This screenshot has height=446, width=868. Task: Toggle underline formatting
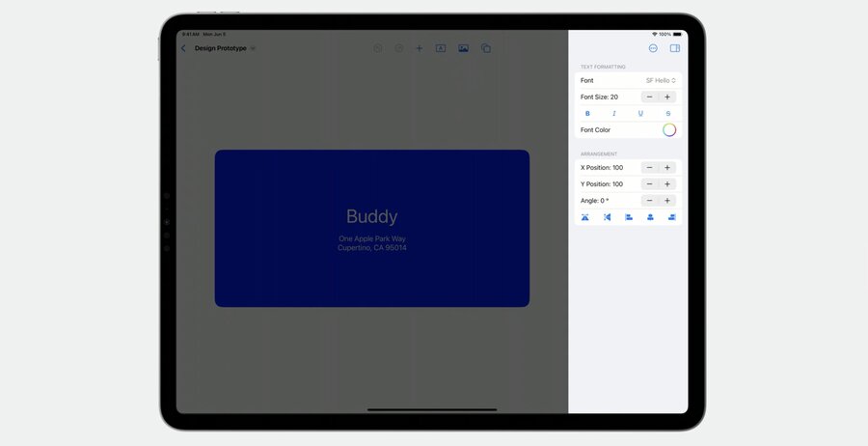coord(640,114)
